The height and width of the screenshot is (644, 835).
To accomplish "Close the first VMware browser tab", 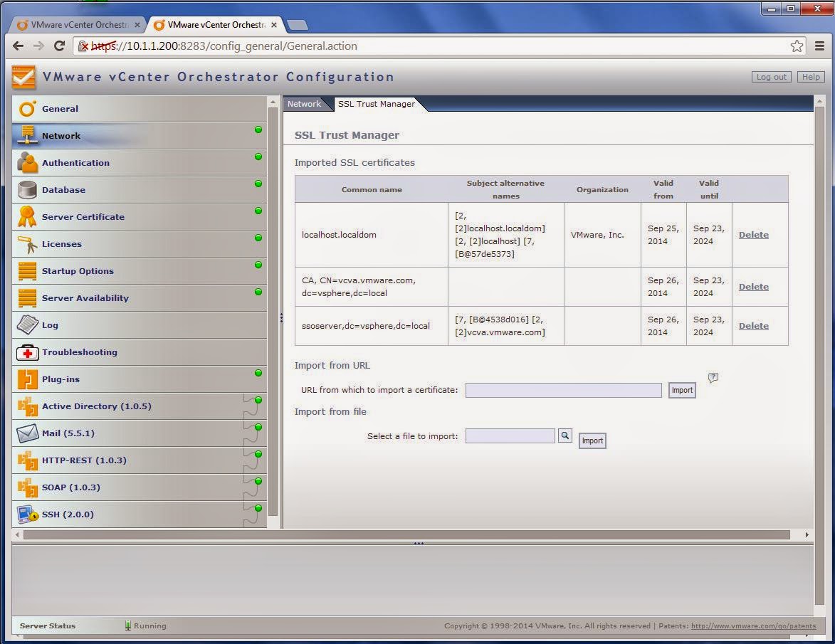I will [137, 24].
